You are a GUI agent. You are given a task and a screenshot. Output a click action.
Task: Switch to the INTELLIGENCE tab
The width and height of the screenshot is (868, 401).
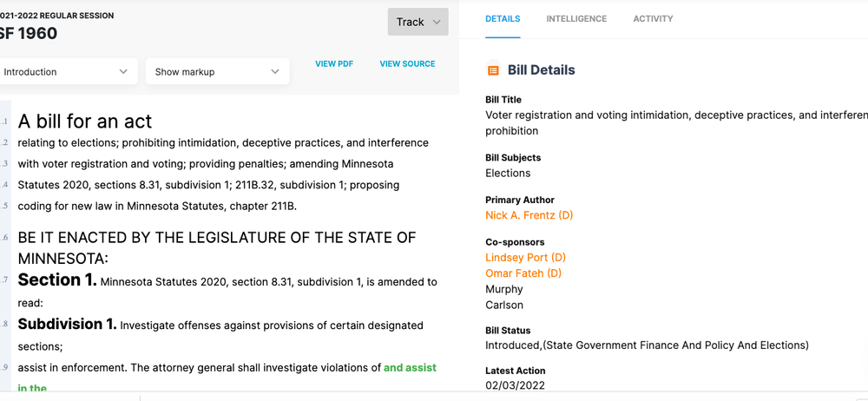(576, 19)
